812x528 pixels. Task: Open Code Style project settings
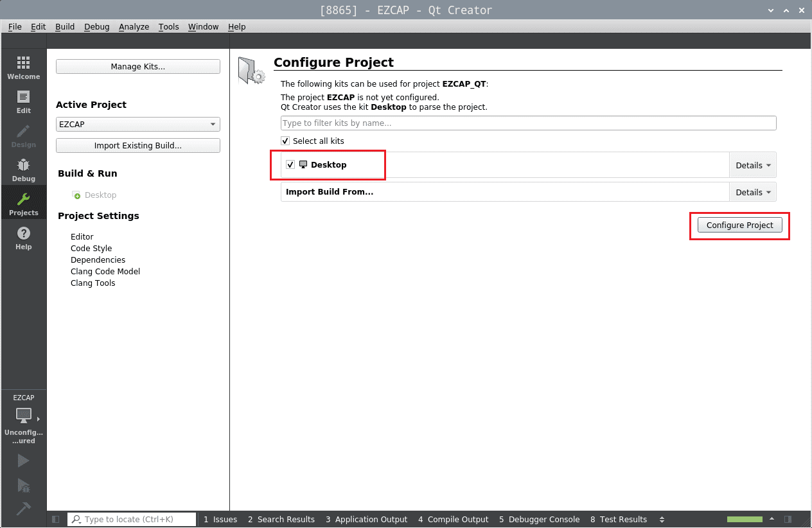click(x=91, y=249)
